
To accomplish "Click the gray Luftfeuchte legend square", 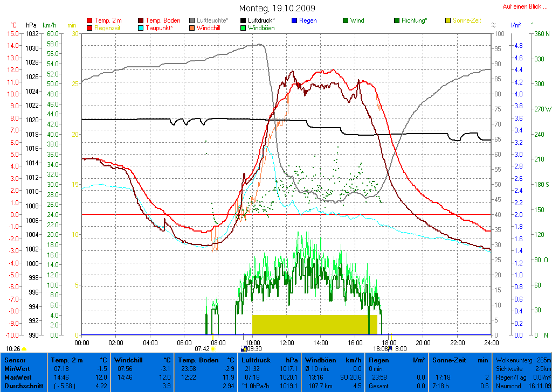I will click(x=192, y=20).
